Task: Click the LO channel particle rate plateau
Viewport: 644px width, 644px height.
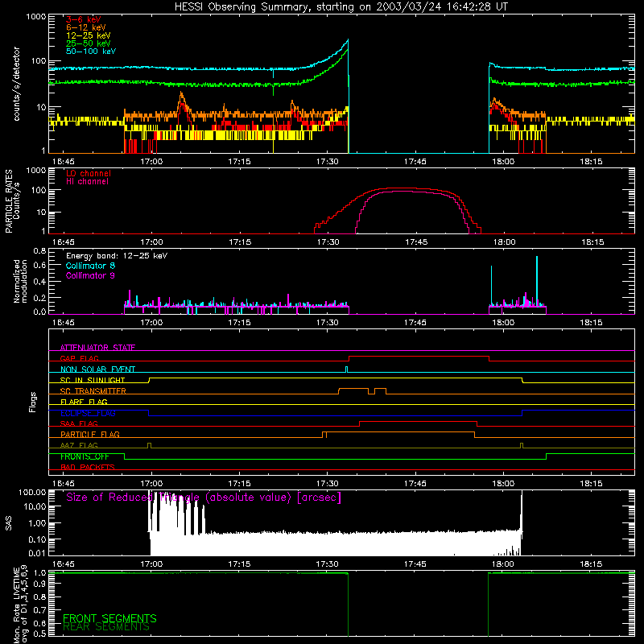Action: (402, 188)
